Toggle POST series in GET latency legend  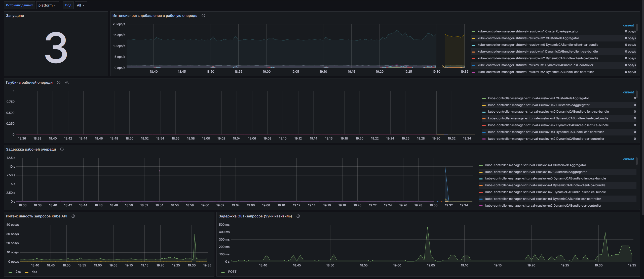pos(232,272)
